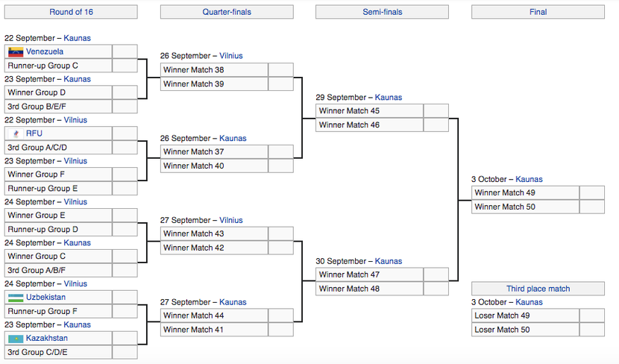Follow the Kazakhstan team link
Viewport: 619px width, 364px height.
tap(46, 339)
